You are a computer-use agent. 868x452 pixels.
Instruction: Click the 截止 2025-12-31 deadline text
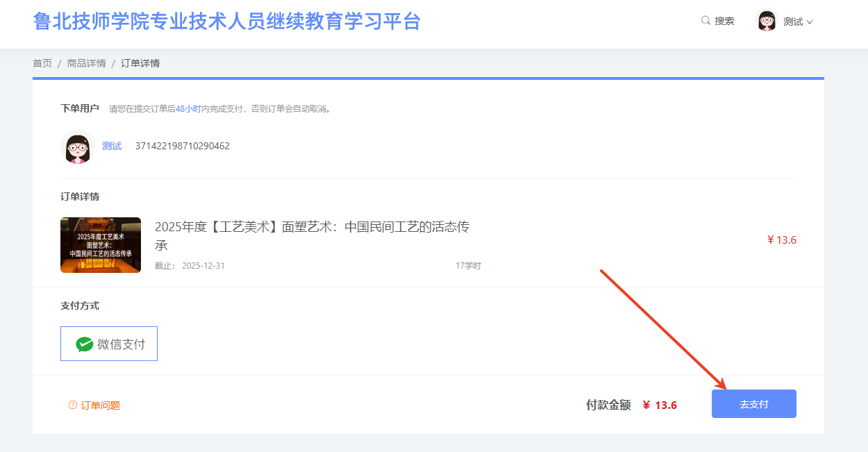[190, 266]
